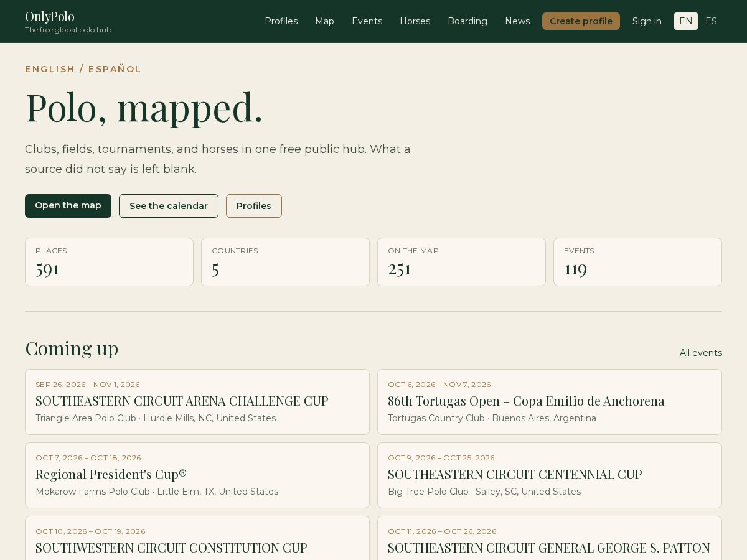
Task: Open the Events nav item
Action: click(367, 21)
